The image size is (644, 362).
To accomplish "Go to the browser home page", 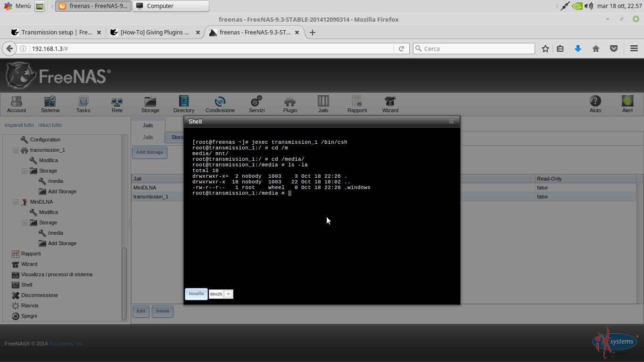I will 596,49.
